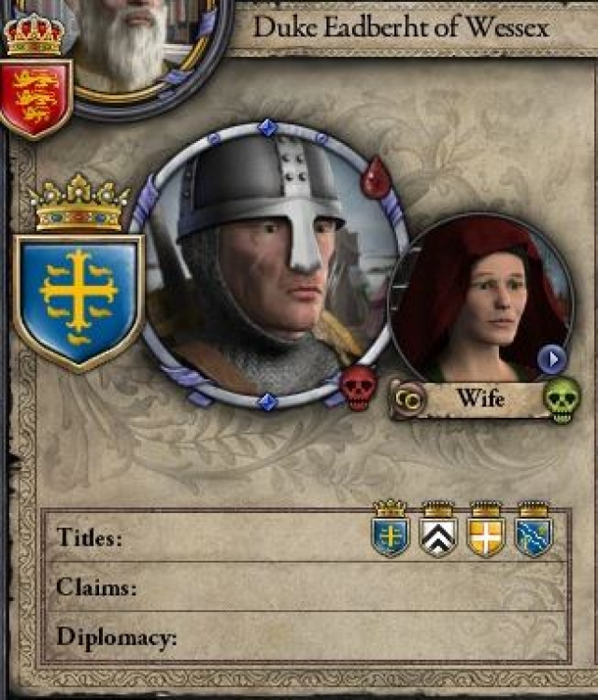Click the Claims row
598x700 pixels.
[306, 586]
